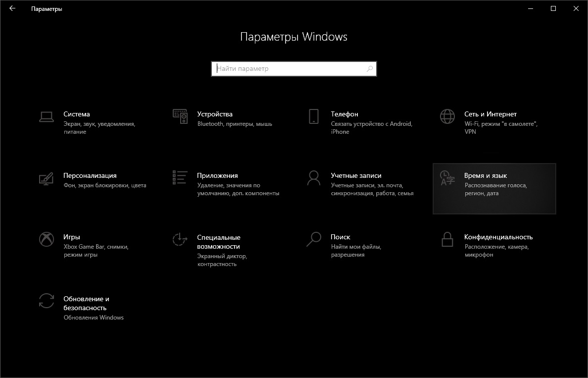Image resolution: width=588 pixels, height=378 pixels.
Task: Click the Специальные возможности dotted clock icon
Action: (180, 239)
